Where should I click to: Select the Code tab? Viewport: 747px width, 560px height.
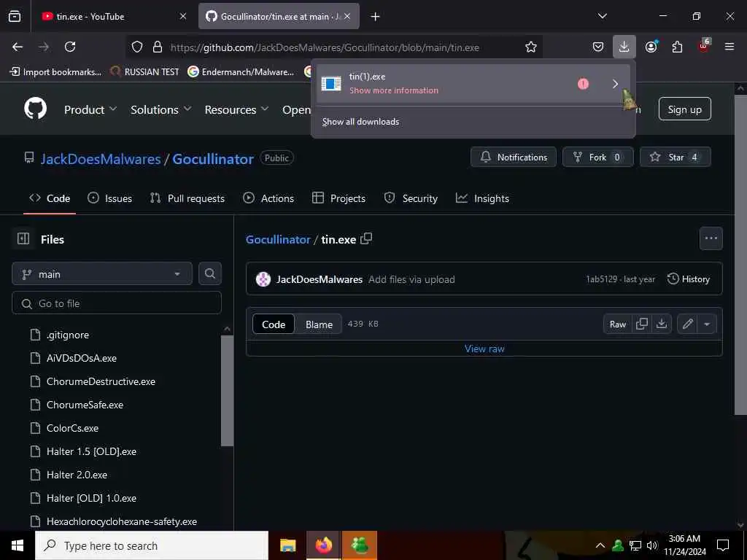[x=50, y=198]
